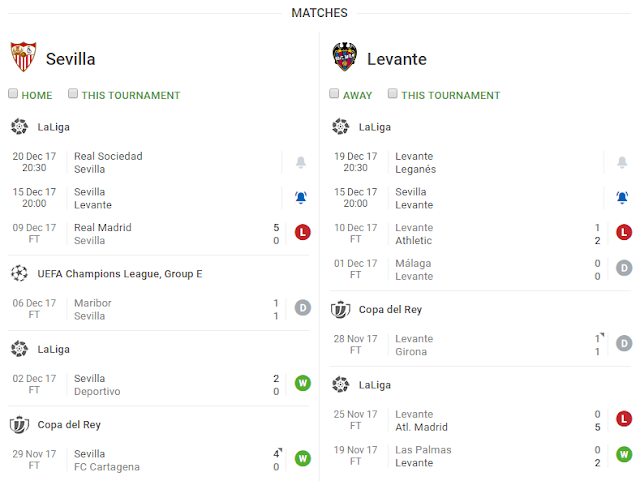This screenshot has height=481, width=640.
Task: Enable the alert bell for Real Sociedad vs Sevilla
Action: (x=301, y=163)
